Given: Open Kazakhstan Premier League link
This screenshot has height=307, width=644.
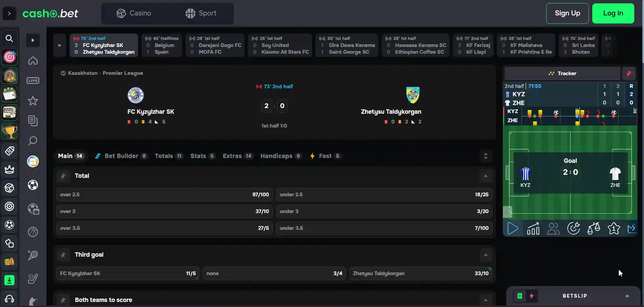Looking at the screenshot, I should [105, 73].
